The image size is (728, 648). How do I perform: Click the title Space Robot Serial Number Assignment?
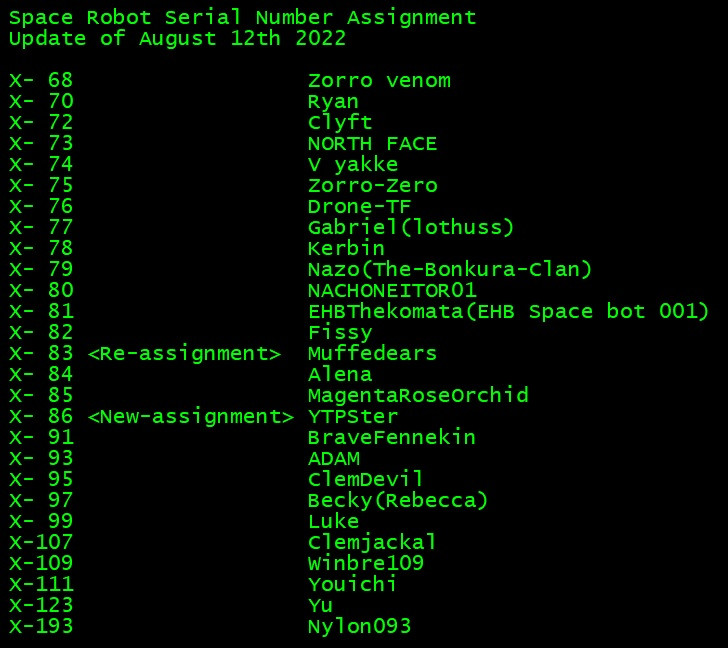242,18
